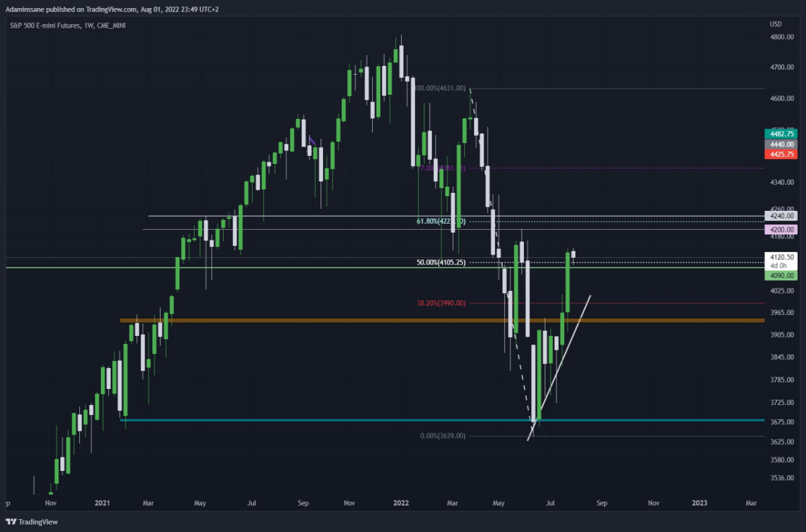Click the 2023 label on time axis

699,502
